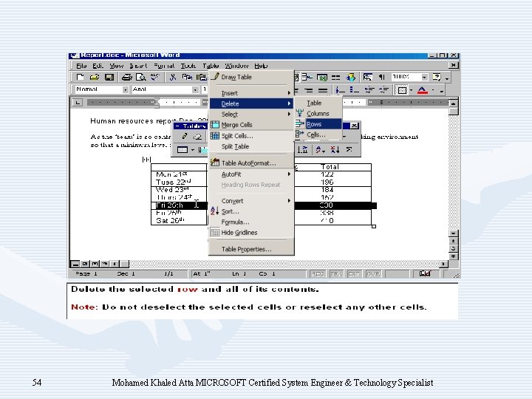This screenshot has height=399, width=532.
Task: Open Print Preview from the toolbar
Action: [141, 78]
